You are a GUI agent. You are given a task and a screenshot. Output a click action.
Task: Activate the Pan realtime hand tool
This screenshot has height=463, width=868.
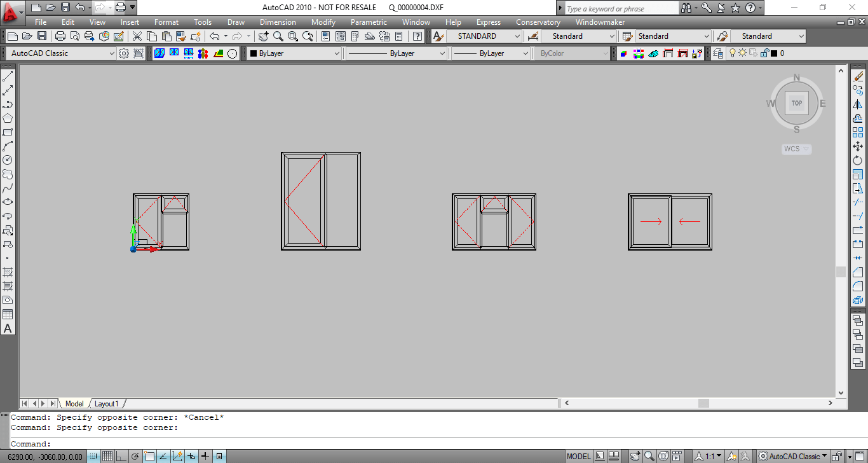coord(264,36)
